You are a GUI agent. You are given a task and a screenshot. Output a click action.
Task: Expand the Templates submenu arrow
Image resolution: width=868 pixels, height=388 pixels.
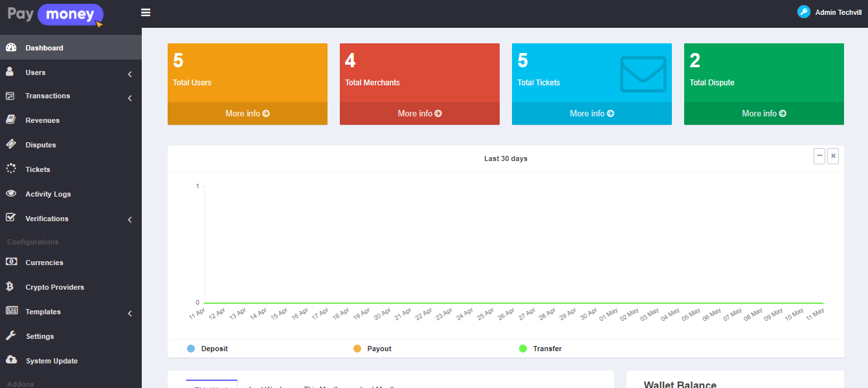click(129, 313)
